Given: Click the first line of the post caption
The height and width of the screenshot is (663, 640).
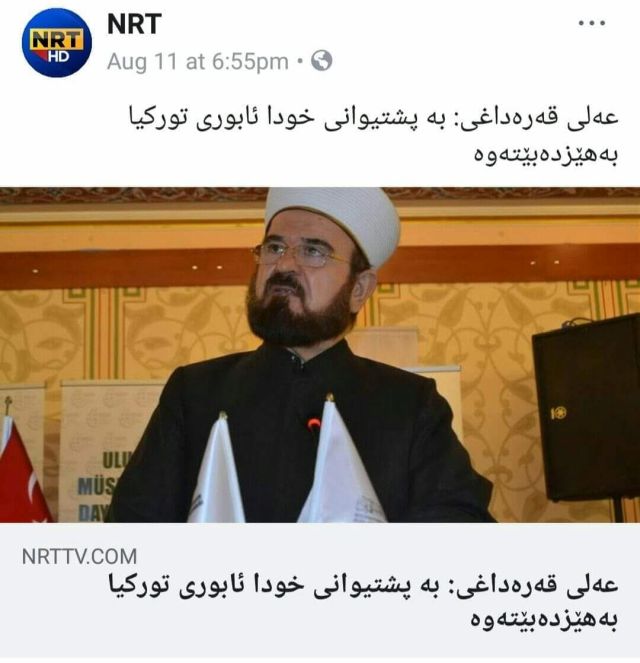Looking at the screenshot, I should [374, 118].
